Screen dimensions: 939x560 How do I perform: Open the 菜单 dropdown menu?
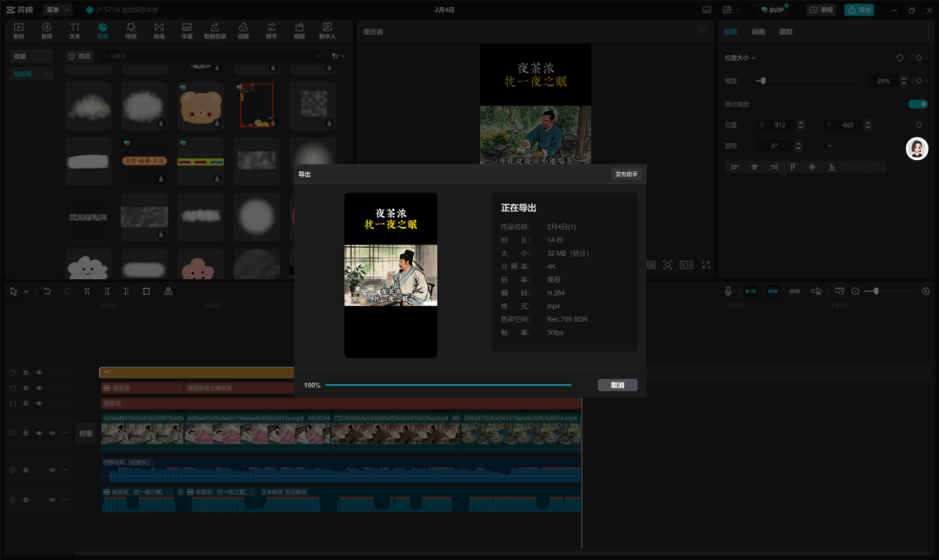57,10
